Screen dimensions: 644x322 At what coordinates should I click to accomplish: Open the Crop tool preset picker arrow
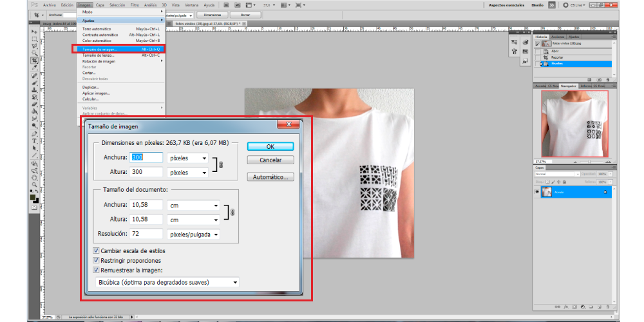[43, 15]
